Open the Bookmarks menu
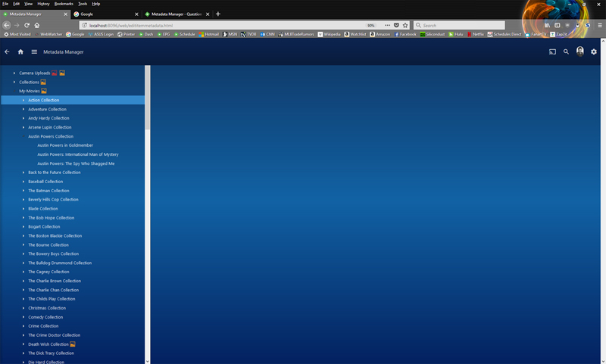The height and width of the screenshot is (364, 606). click(x=64, y=4)
